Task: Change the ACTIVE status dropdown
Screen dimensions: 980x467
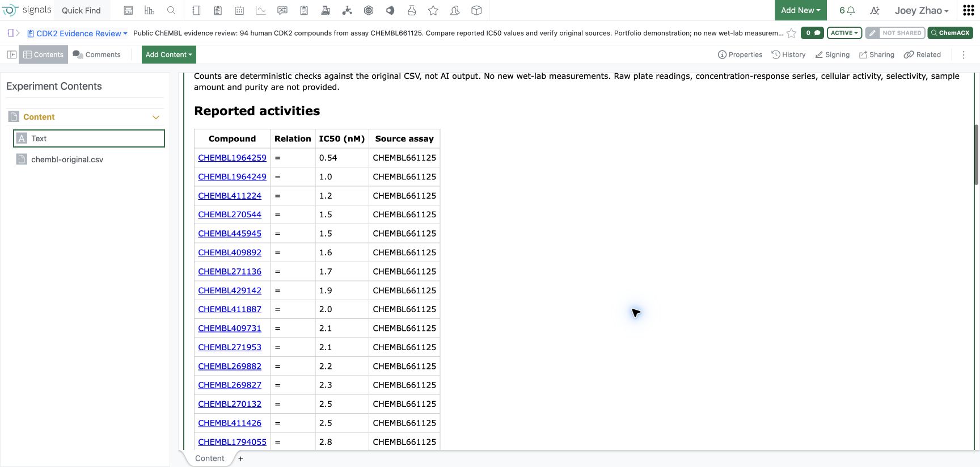Action: (x=844, y=33)
